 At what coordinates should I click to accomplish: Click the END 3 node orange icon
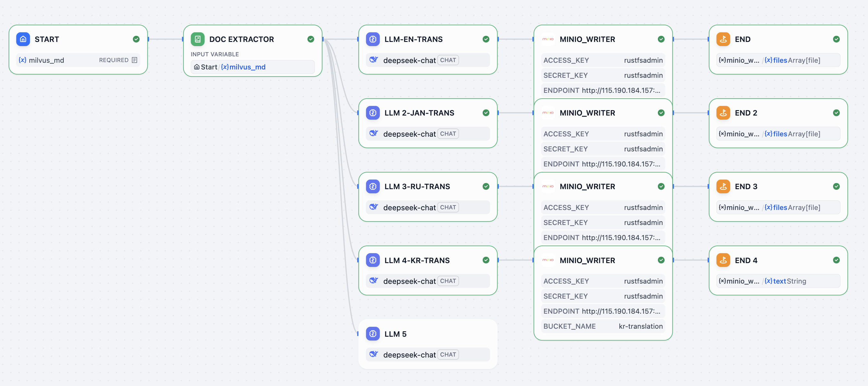click(x=723, y=186)
